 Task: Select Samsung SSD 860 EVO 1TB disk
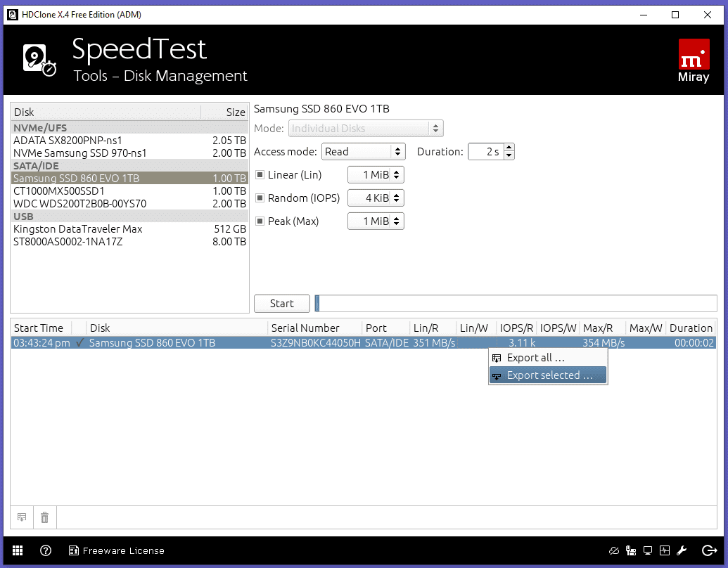[129, 178]
